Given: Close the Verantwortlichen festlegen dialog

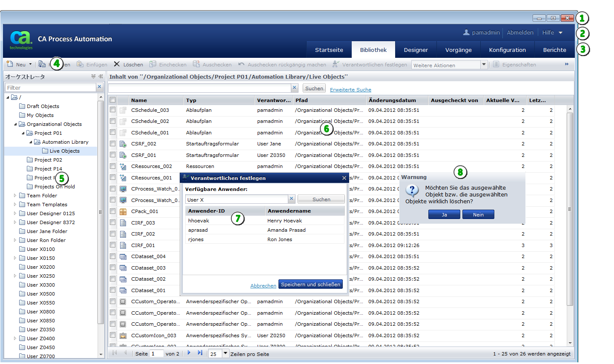Looking at the screenshot, I should click(x=344, y=178).
